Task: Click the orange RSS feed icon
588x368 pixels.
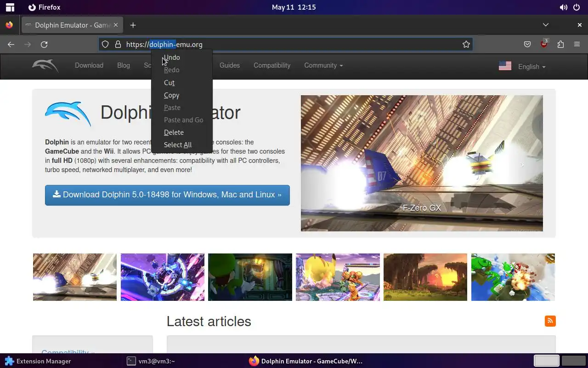Action: point(550,321)
